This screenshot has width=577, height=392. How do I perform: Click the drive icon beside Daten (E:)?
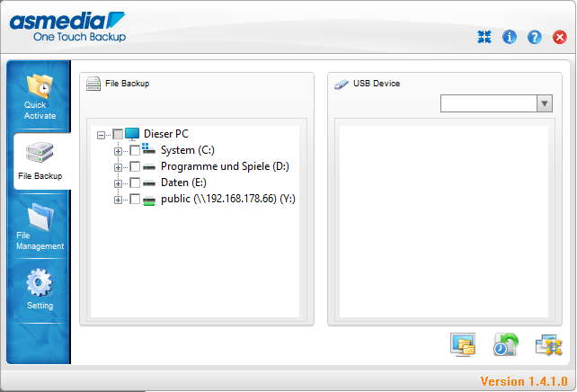tap(148, 183)
